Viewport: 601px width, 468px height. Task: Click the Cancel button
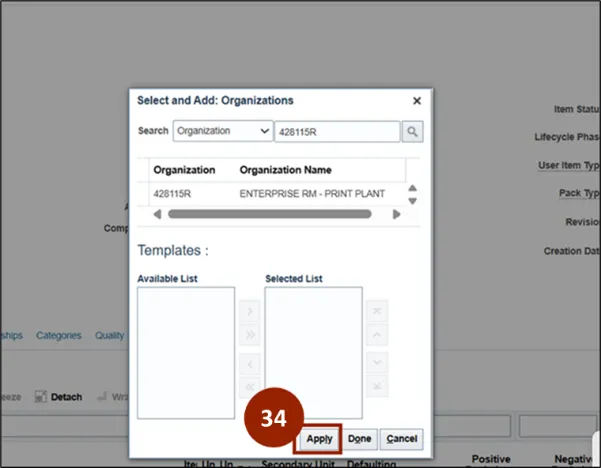pos(402,439)
